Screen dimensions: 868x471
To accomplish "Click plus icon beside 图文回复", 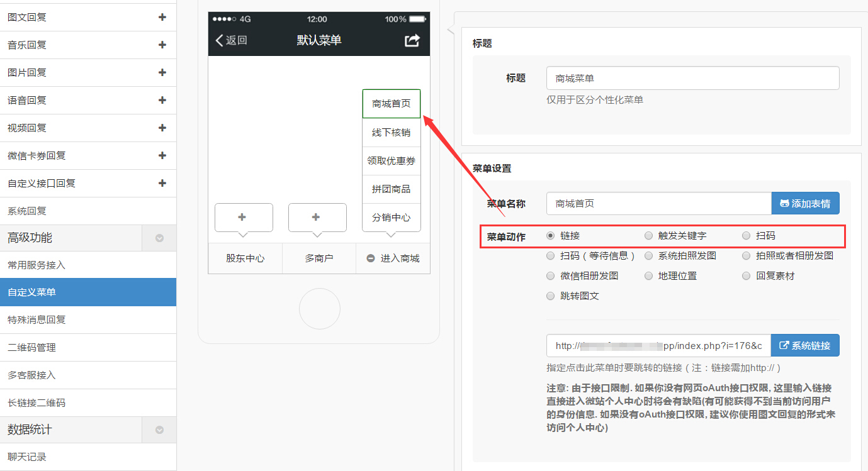I will 162,18.
